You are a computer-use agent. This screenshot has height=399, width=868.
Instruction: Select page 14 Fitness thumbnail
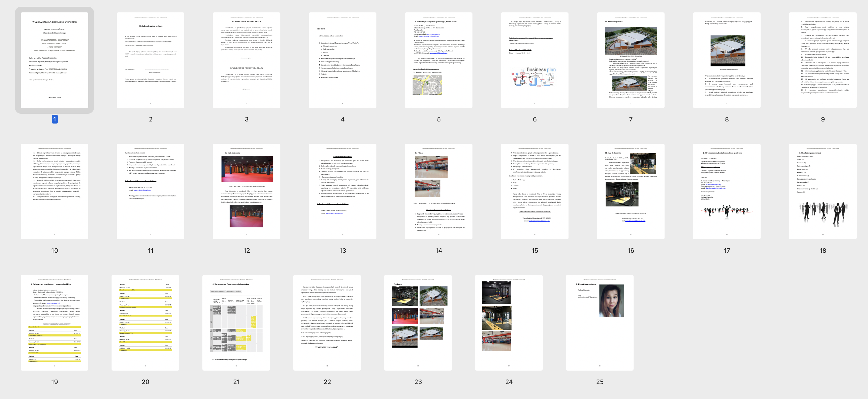(438, 191)
